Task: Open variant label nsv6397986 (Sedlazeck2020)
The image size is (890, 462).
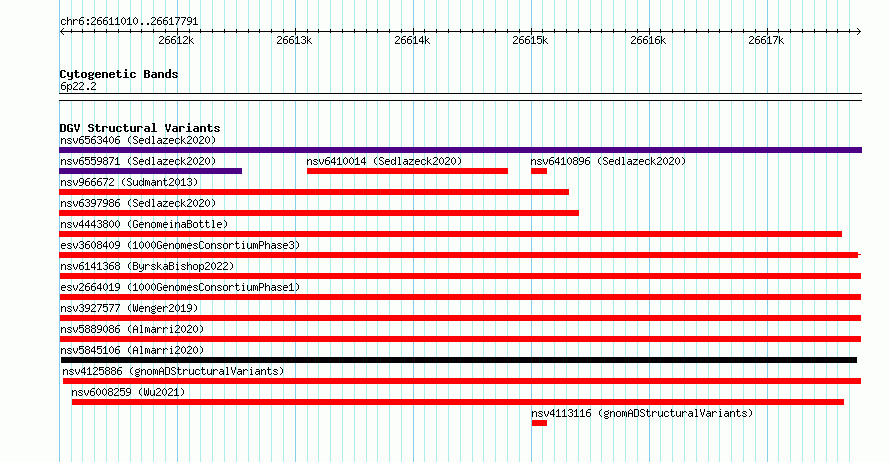Action: (x=138, y=203)
